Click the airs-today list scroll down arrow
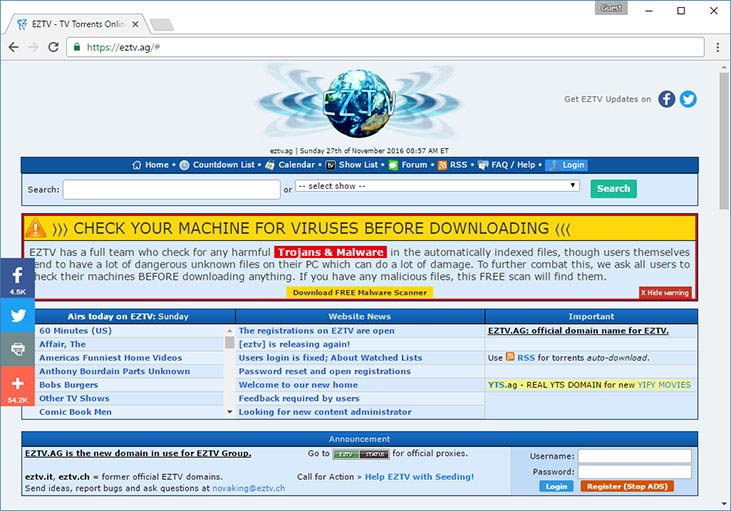 click(x=229, y=412)
